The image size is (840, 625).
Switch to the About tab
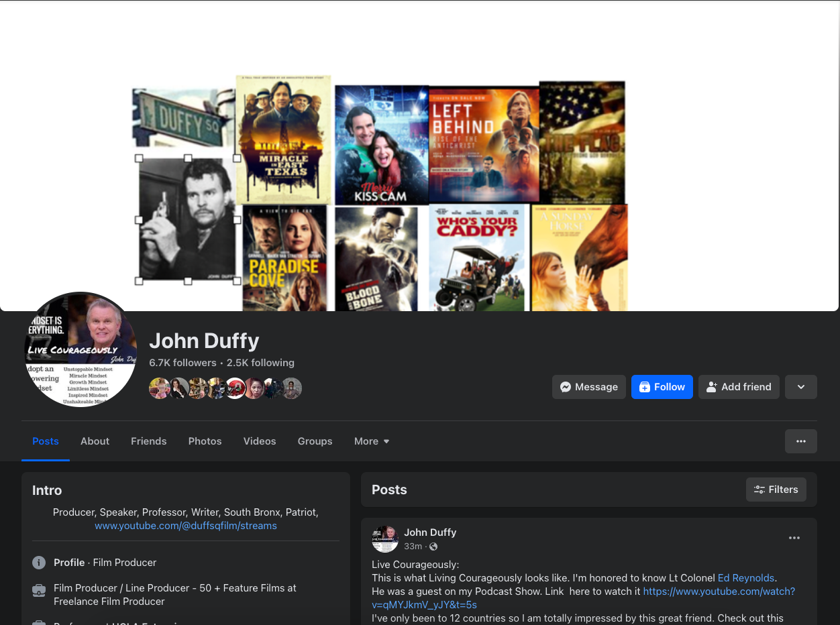(95, 441)
